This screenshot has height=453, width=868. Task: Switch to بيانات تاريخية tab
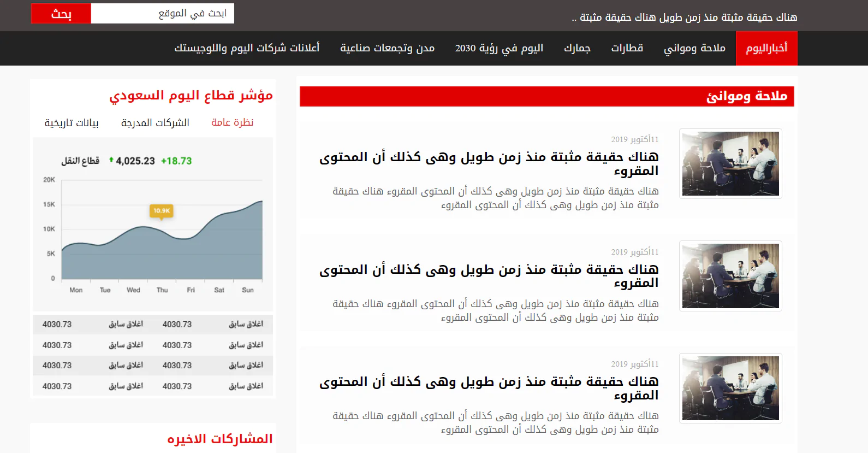(x=72, y=123)
